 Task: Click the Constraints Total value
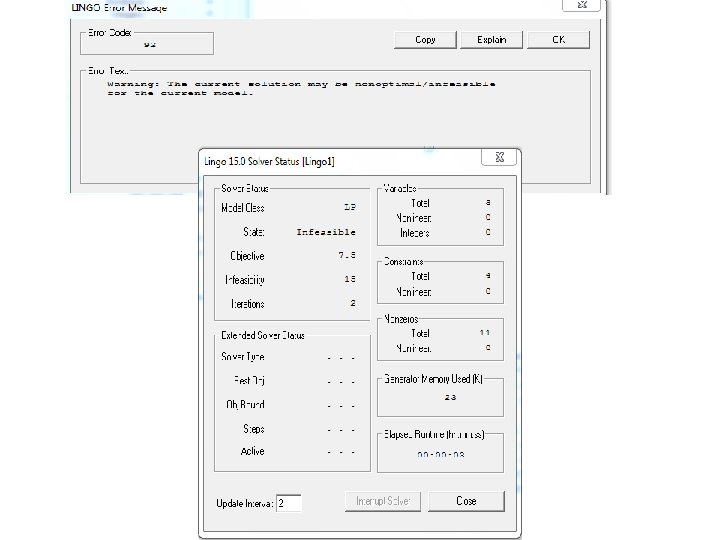tap(488, 276)
